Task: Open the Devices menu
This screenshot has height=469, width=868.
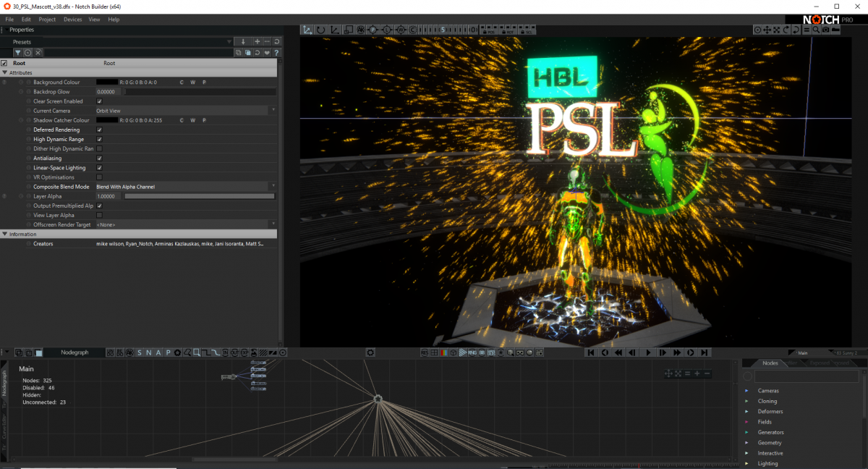Action: (73, 20)
